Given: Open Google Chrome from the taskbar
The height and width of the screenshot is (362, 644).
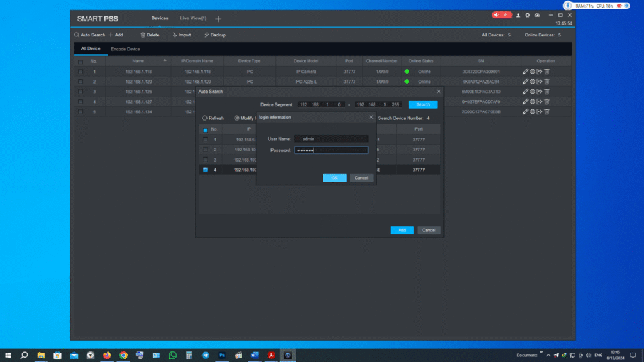Looking at the screenshot, I should [123, 355].
